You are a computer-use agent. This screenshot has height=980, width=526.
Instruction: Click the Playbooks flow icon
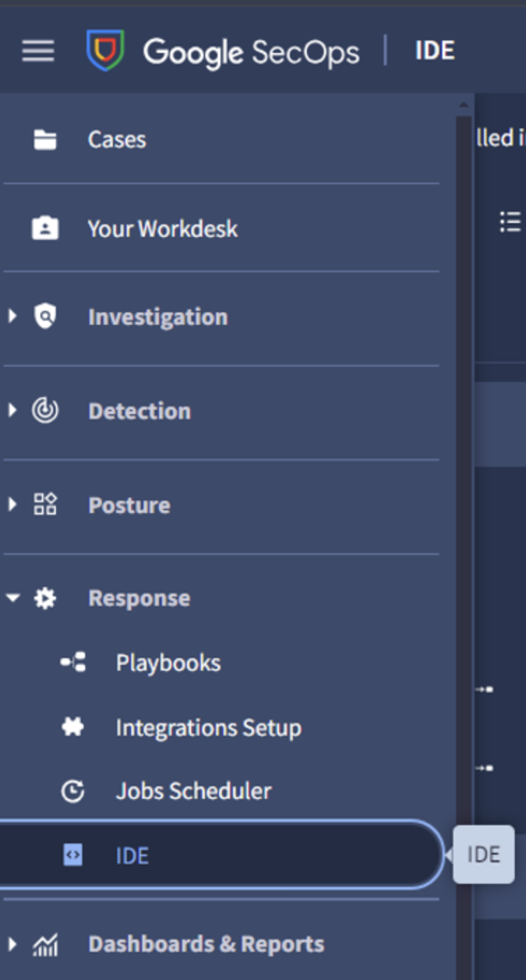[73, 662]
